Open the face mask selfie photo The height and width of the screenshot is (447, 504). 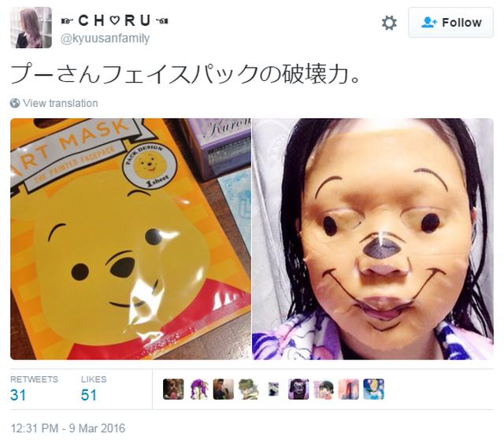coord(372,238)
